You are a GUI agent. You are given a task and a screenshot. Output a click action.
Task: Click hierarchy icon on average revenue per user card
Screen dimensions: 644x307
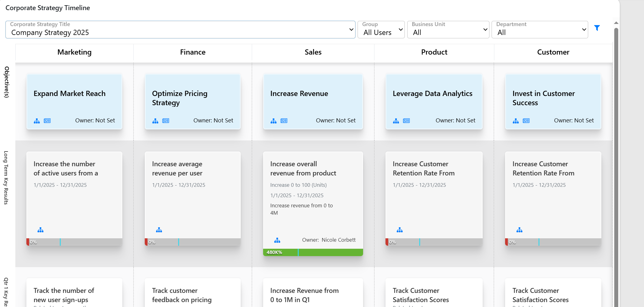click(159, 230)
